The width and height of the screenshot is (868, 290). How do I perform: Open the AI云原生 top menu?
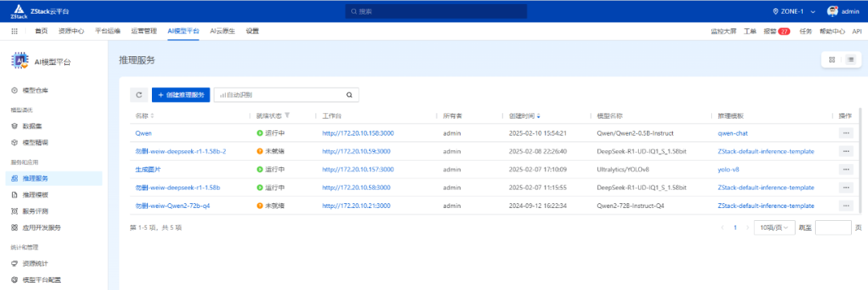point(223,31)
